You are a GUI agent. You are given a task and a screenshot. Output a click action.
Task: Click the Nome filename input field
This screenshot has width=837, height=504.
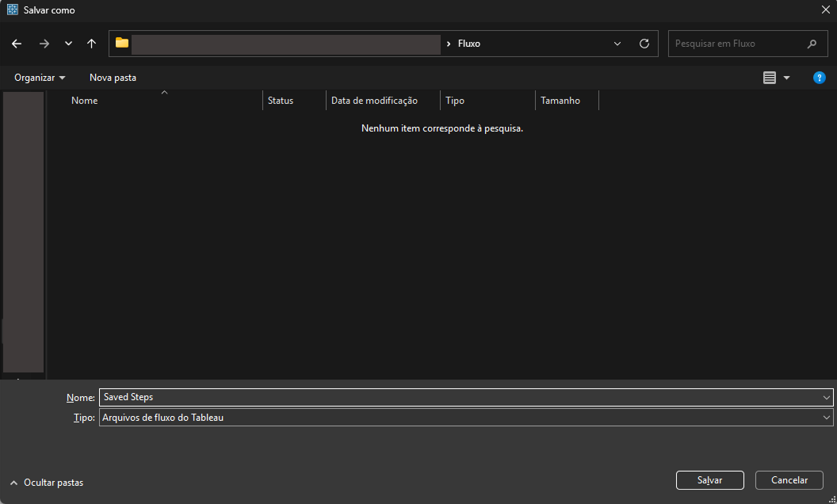[x=460, y=397]
